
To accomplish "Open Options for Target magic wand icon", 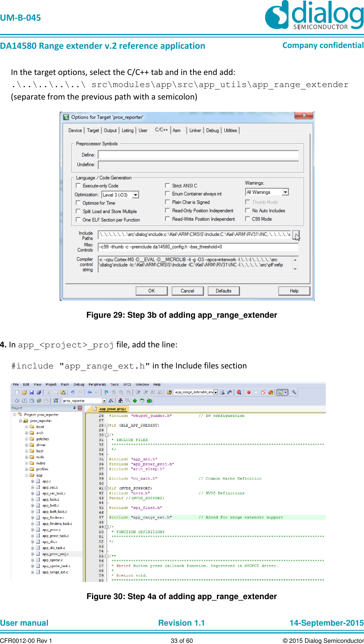I will click(x=111, y=400).
